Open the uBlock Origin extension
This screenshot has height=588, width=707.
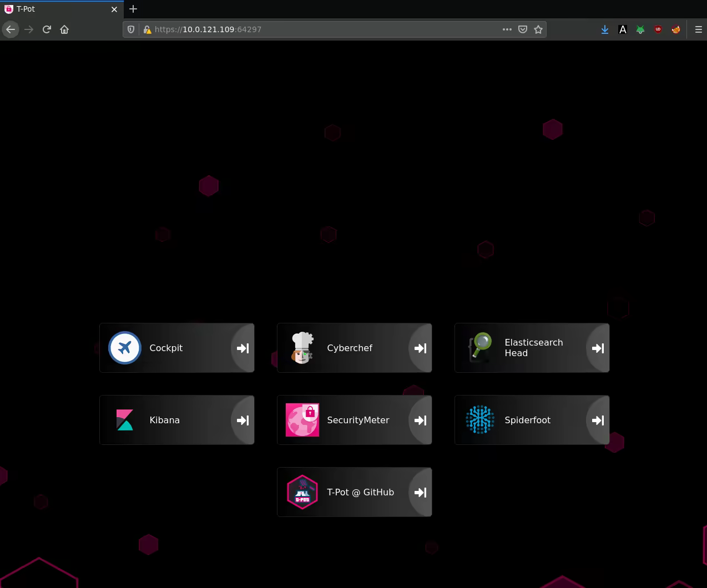coord(658,29)
